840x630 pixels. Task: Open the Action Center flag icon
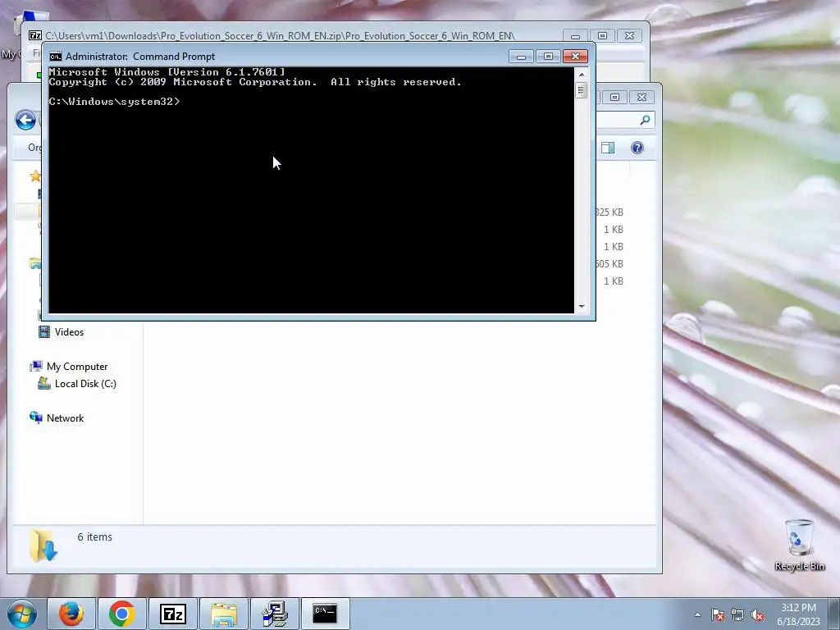(718, 615)
